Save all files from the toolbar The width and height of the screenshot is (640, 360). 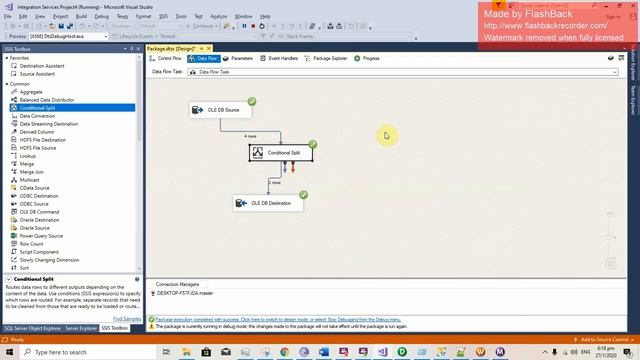pyautogui.click(x=70, y=26)
